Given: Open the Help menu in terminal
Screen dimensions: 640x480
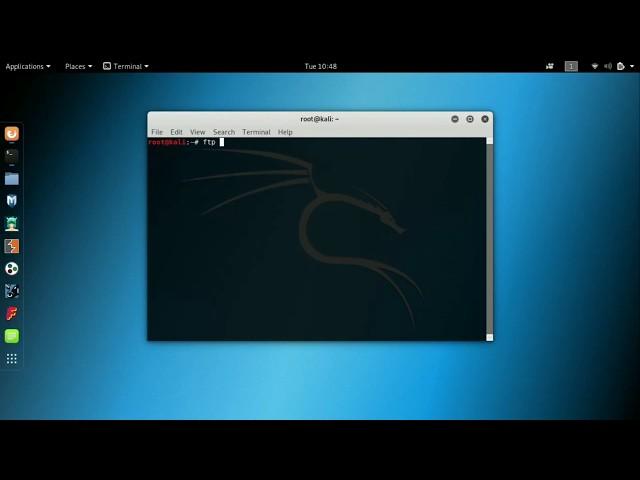Looking at the screenshot, I should click(285, 132).
